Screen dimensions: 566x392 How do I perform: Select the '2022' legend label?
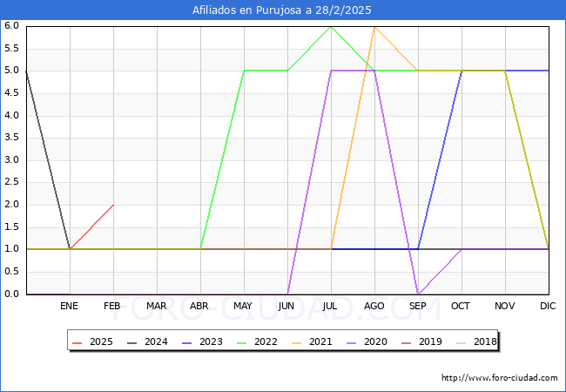266,341
